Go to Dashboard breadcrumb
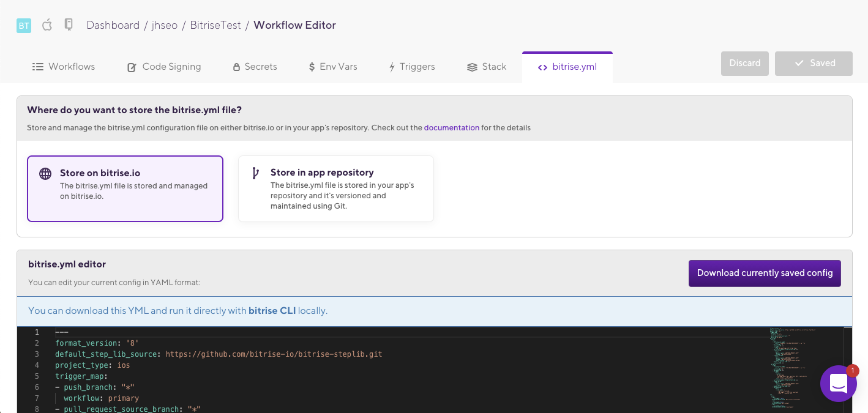Image resolution: width=868 pixels, height=413 pixels. click(x=113, y=25)
